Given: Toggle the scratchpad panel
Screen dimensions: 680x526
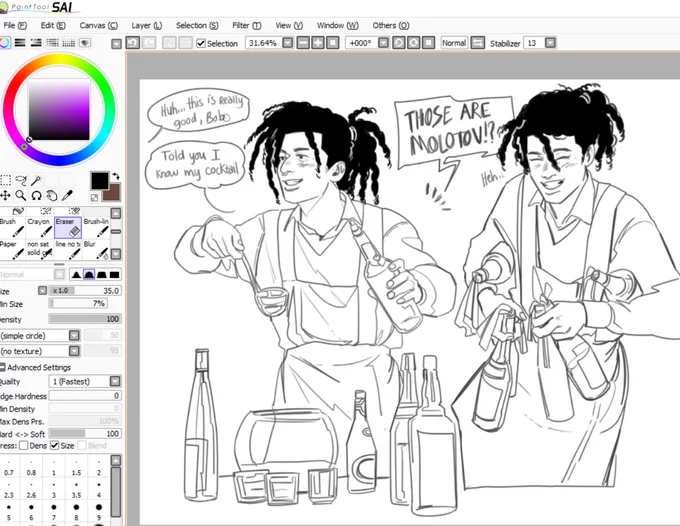Looking at the screenshot, I should tap(85, 42).
